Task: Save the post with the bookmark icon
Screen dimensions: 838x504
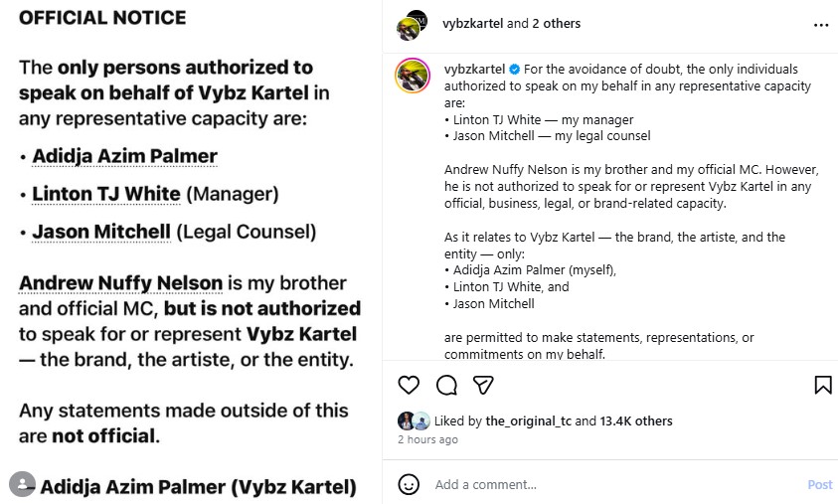Action: click(x=822, y=385)
